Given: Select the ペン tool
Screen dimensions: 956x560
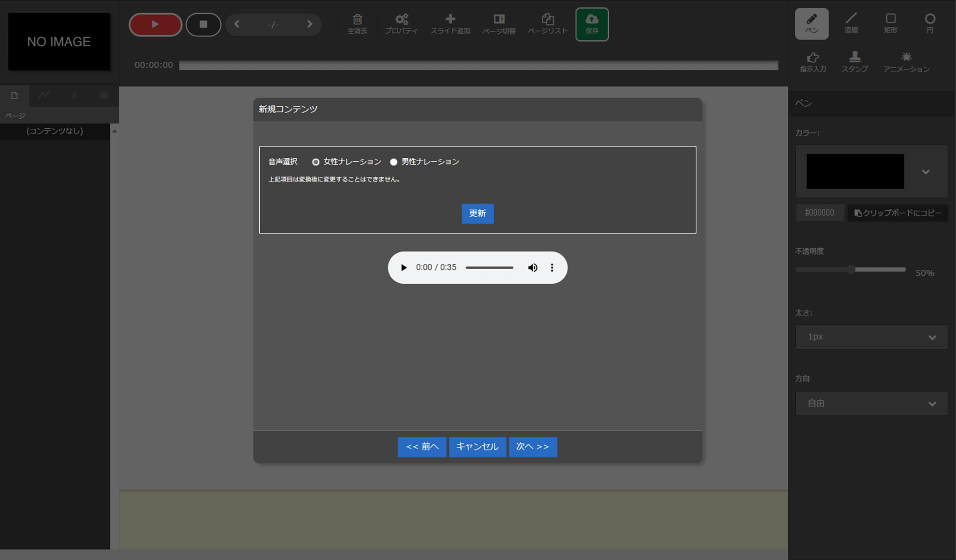Looking at the screenshot, I should tap(812, 23).
